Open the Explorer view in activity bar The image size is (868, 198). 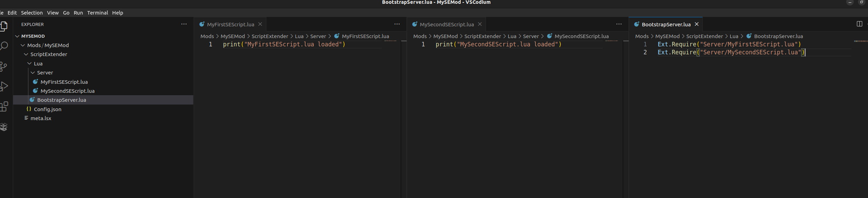(3, 26)
